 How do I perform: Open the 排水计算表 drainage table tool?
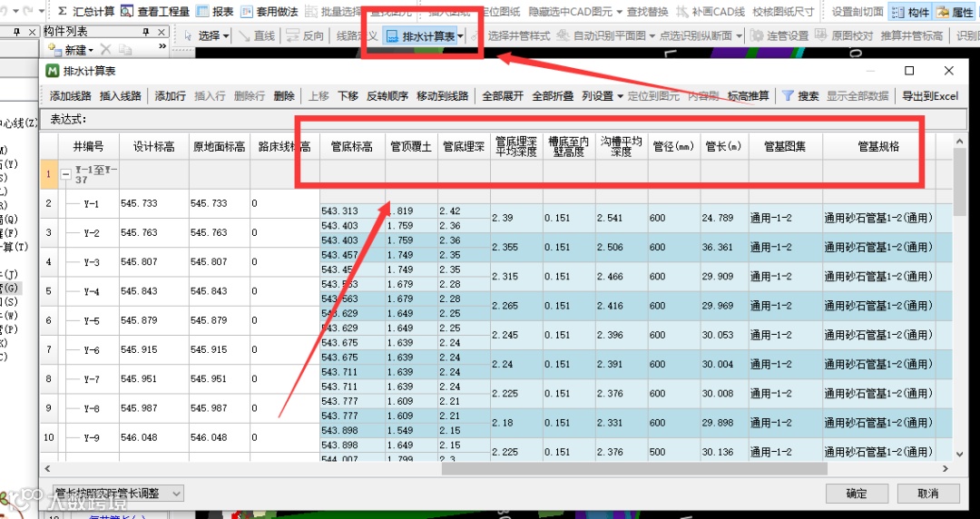point(422,36)
